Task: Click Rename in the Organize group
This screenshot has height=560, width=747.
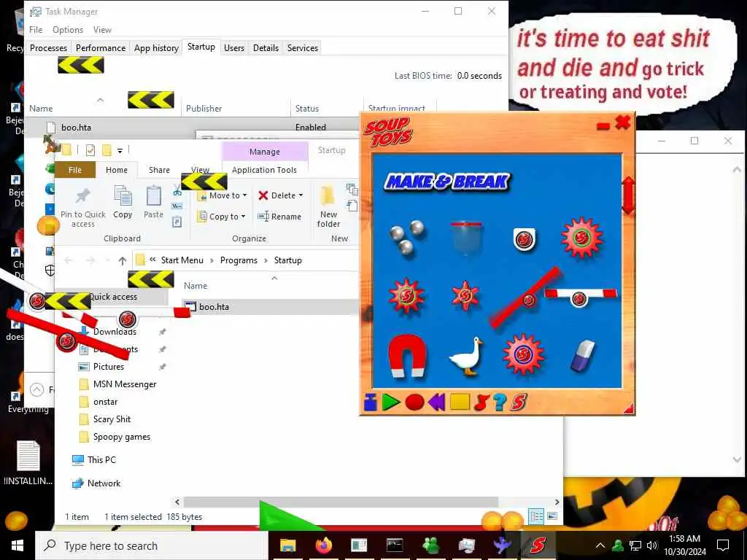Action: pyautogui.click(x=279, y=216)
